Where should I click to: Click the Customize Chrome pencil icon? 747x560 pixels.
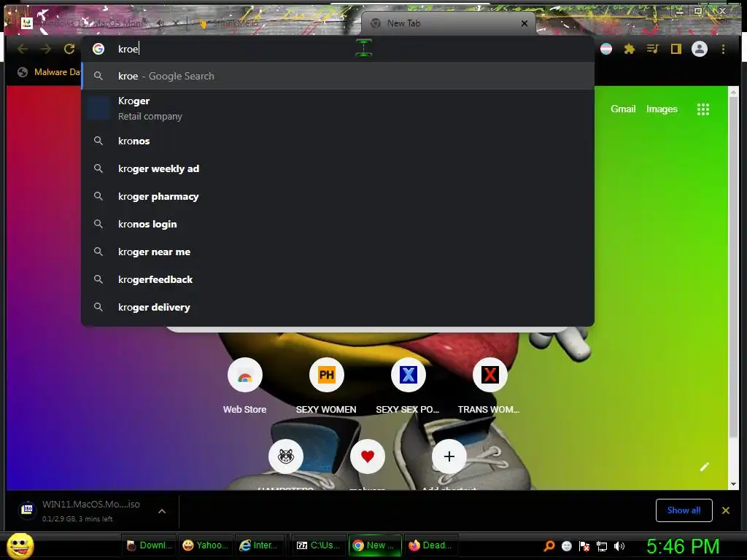click(x=705, y=467)
